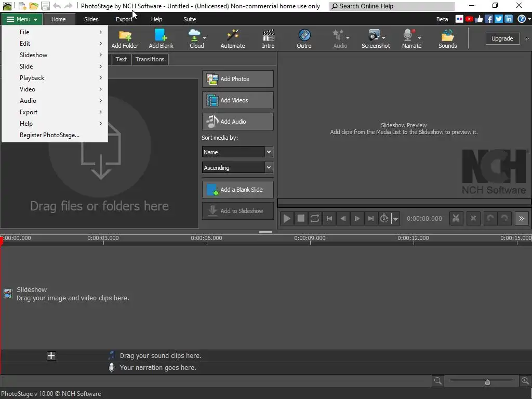Launch the Automate wizard icon

(x=233, y=39)
